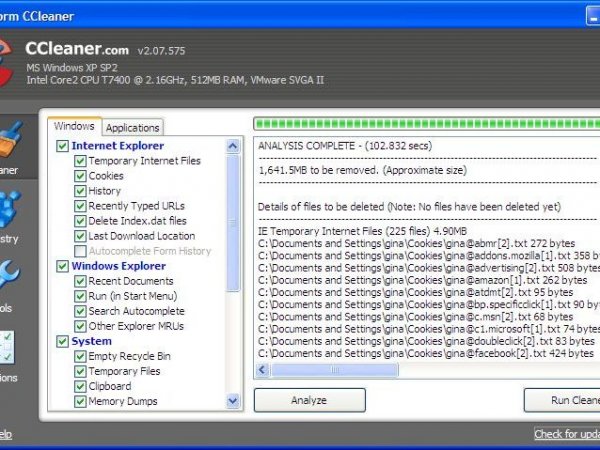600x450 pixels.
Task: Uncheck the Cookies checkbox
Action: pos(80,176)
